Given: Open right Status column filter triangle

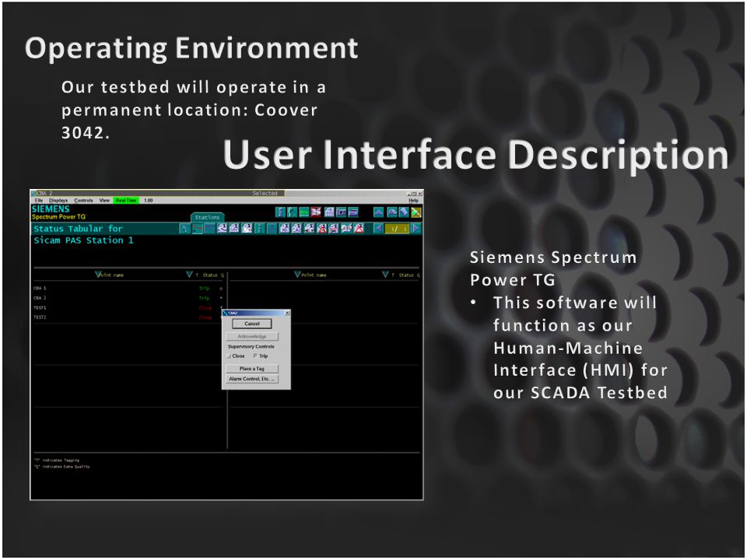Looking at the screenshot, I should 385,275.
